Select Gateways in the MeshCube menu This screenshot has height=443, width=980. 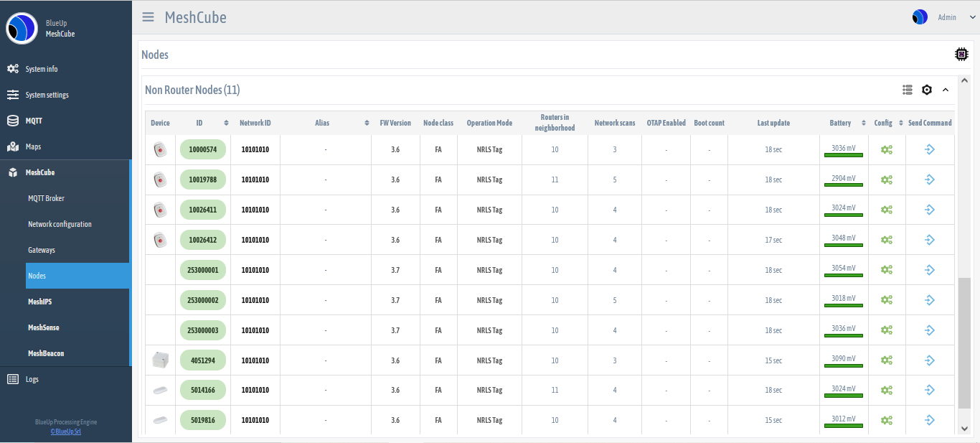coord(43,249)
